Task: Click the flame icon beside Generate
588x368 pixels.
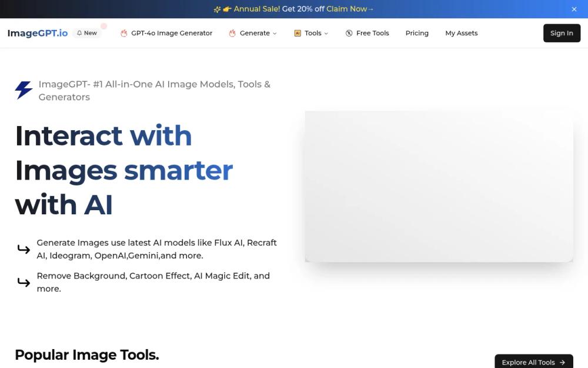Action: click(x=232, y=34)
